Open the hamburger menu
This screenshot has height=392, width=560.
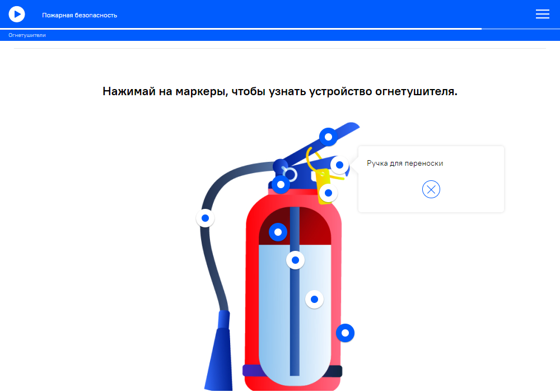pyautogui.click(x=542, y=14)
